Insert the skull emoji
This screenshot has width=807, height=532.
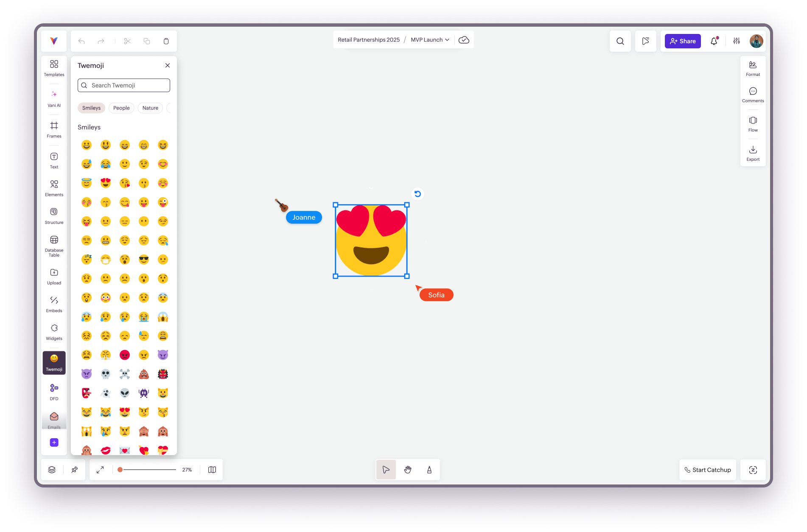pyautogui.click(x=106, y=374)
